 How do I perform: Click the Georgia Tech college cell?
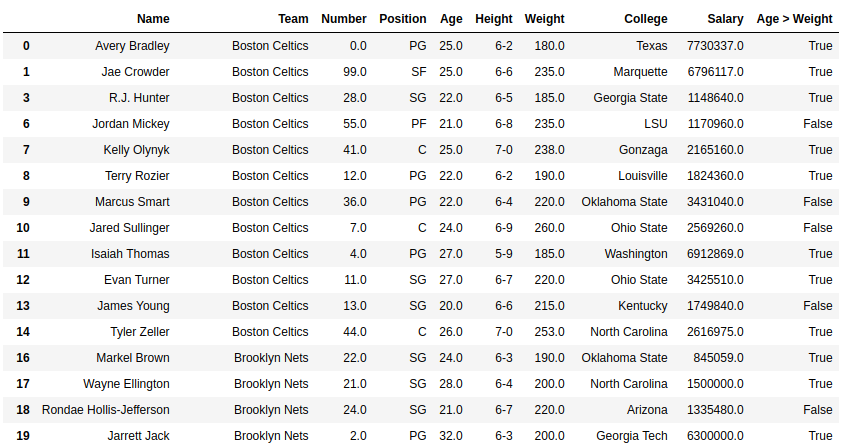point(631,436)
